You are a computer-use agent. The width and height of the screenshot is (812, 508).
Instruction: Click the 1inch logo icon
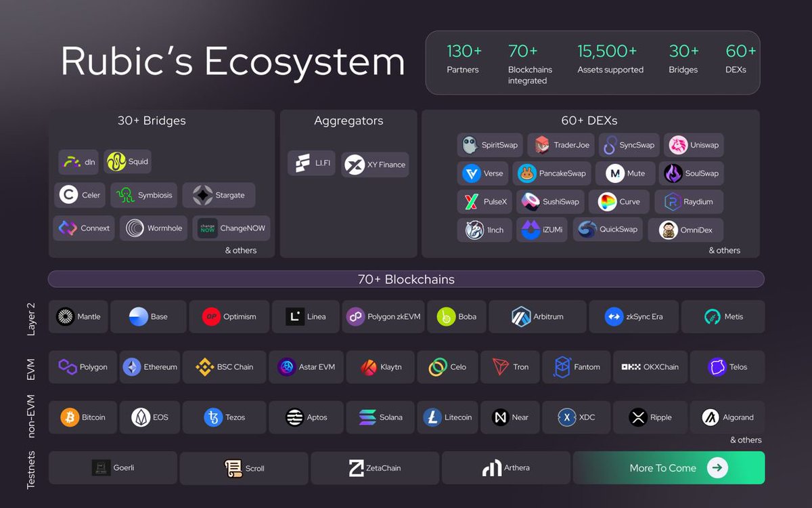click(474, 230)
